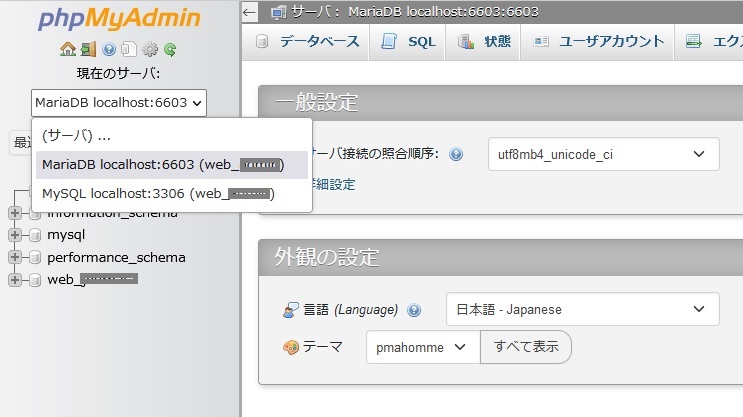Open the performance_schema database
Image resolution: width=743 pixels, height=417 pixels.
[x=117, y=257]
